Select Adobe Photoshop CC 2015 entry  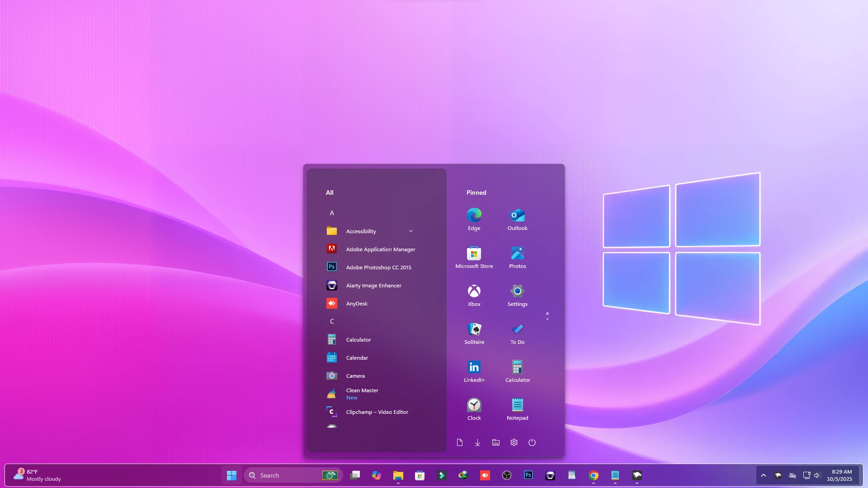click(378, 267)
